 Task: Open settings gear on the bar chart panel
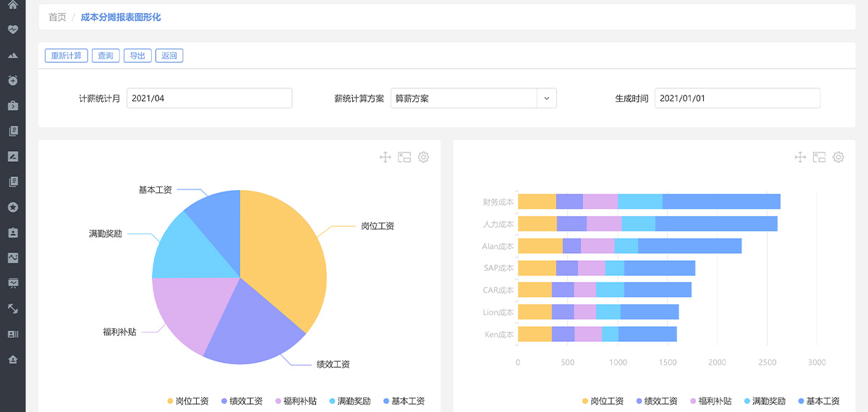coord(838,157)
